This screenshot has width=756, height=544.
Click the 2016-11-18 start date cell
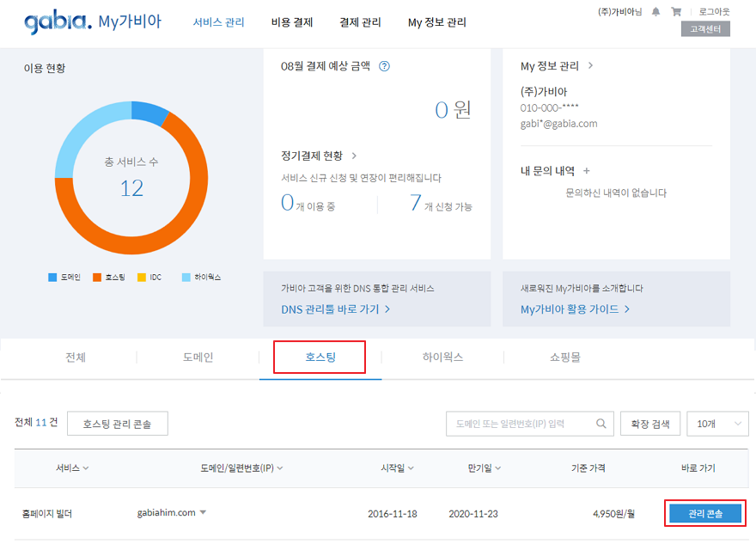pos(392,514)
